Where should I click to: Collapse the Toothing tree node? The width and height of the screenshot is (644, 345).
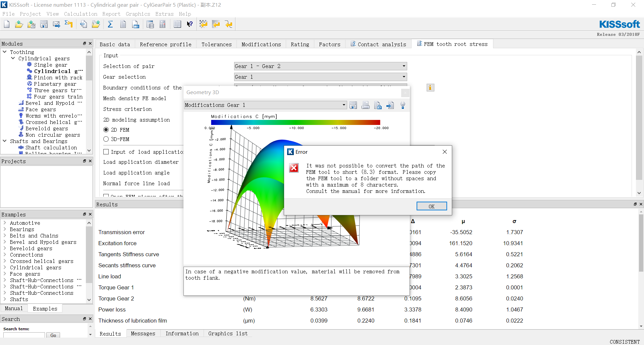click(5, 52)
